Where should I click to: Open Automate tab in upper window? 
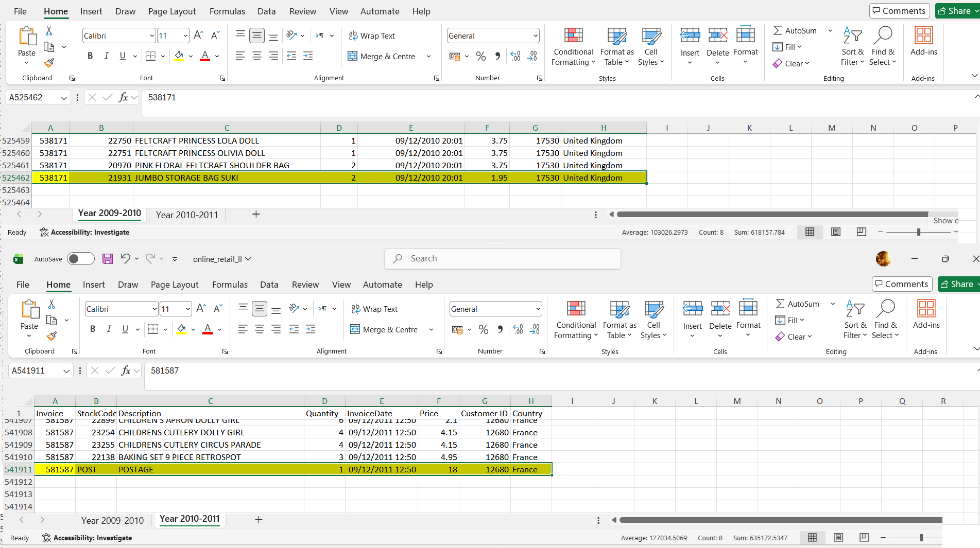tap(380, 11)
